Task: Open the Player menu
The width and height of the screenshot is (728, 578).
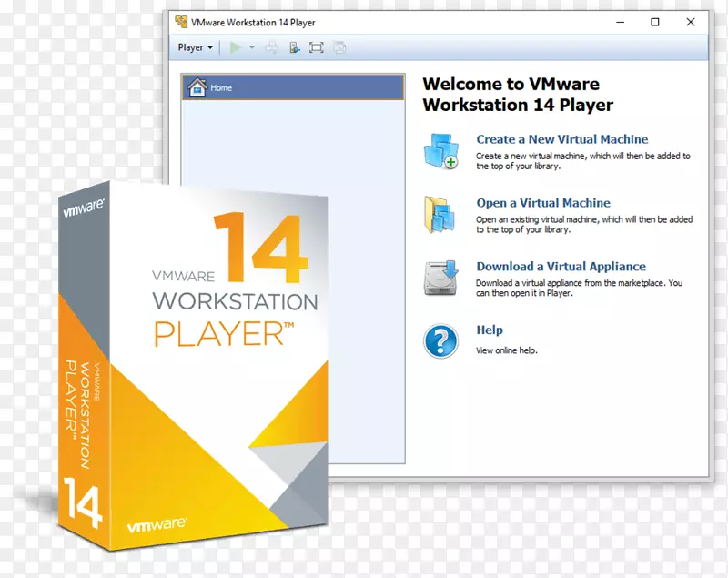Action: pos(191,46)
